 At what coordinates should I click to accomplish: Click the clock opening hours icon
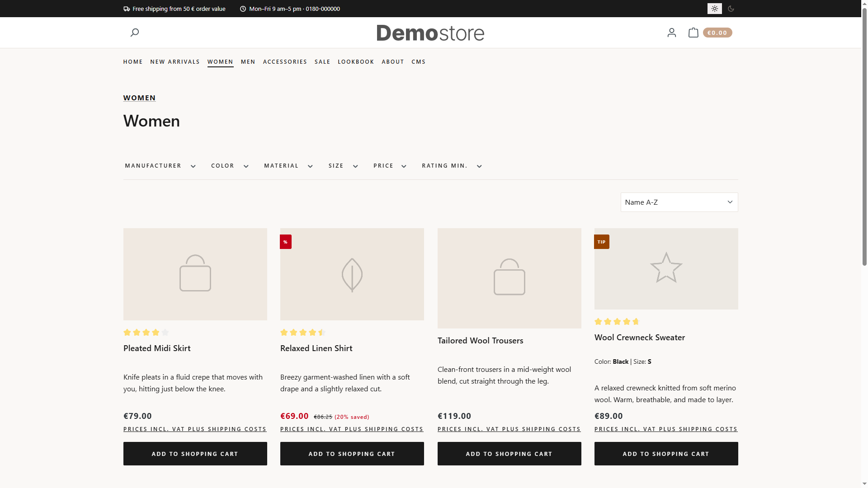(243, 9)
